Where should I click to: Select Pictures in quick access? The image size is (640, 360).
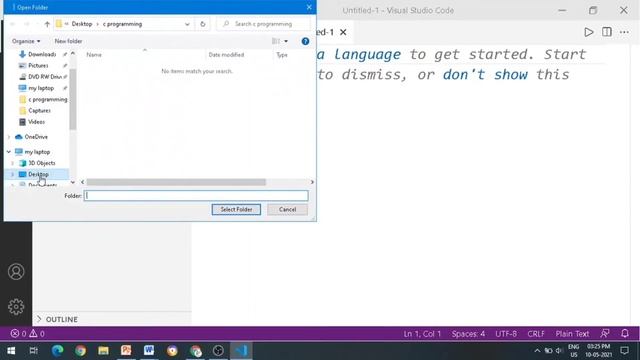pos(38,65)
